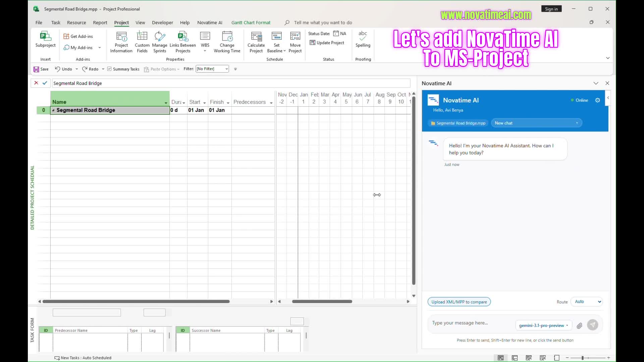Click Update Project in Status group
The height and width of the screenshot is (362, 644).
point(327,43)
